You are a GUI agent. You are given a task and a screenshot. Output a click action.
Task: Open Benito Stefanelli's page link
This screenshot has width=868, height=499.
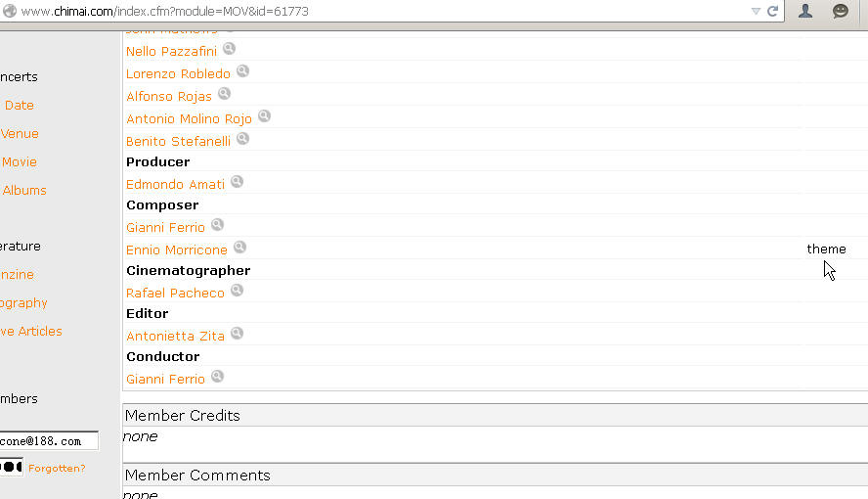click(178, 141)
